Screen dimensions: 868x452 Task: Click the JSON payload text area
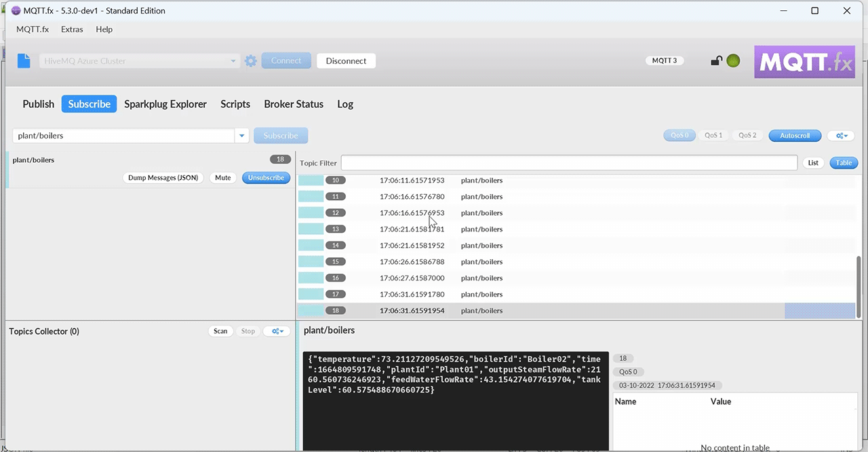[x=455, y=400]
